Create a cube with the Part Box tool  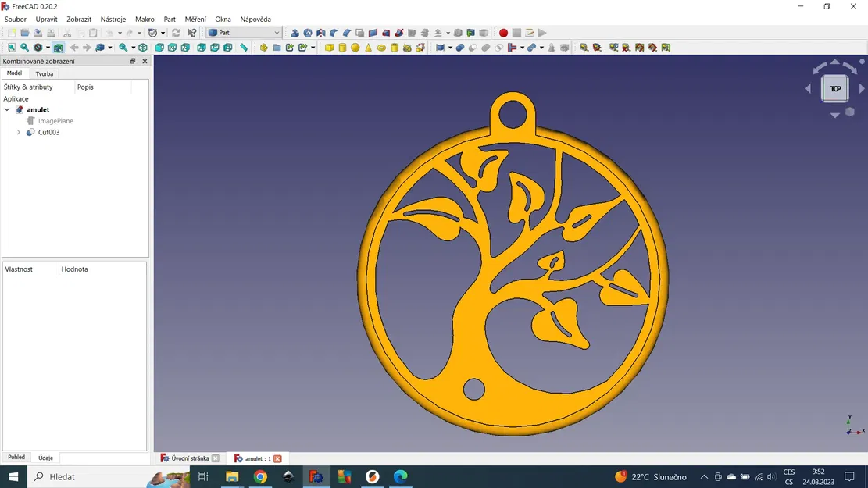(x=330, y=48)
